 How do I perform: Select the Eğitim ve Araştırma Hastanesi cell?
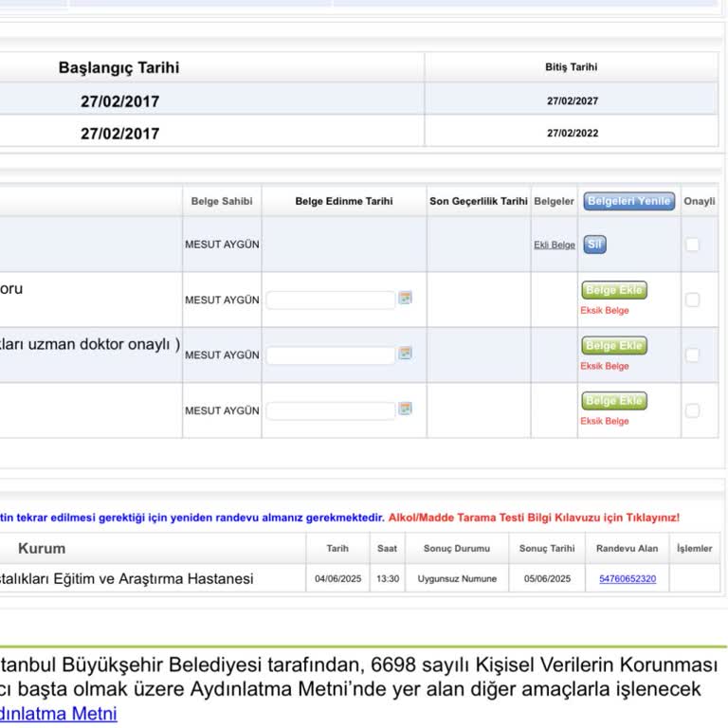click(x=127, y=578)
